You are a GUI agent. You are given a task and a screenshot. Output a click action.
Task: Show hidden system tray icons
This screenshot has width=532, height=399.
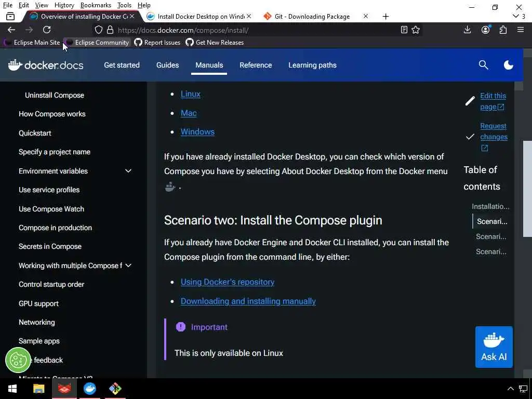[510, 389]
